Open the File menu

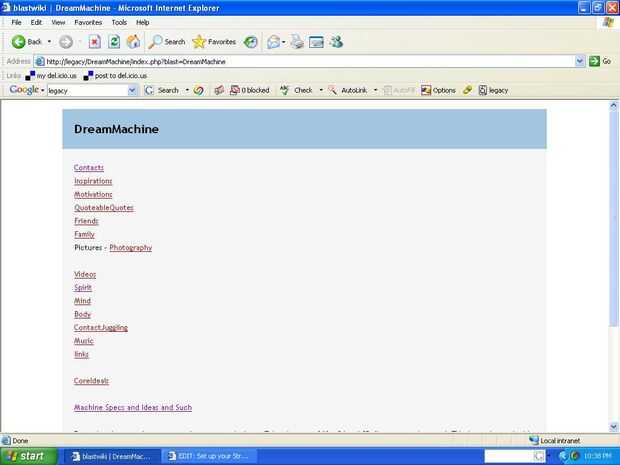(16, 23)
